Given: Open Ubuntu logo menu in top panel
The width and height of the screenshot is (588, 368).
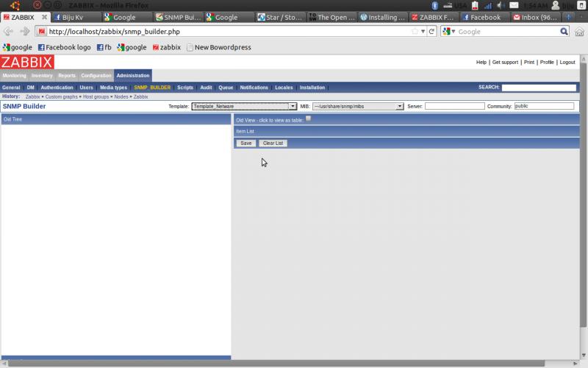Looking at the screenshot, I should click(15, 5).
